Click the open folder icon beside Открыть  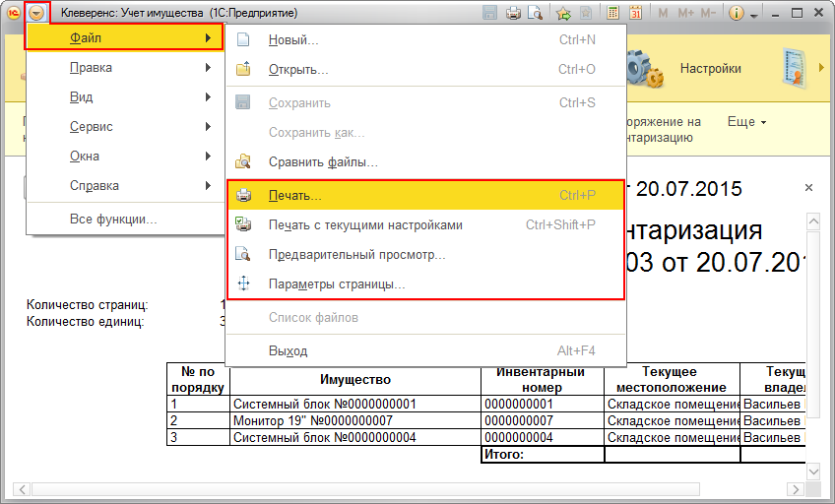click(x=243, y=69)
